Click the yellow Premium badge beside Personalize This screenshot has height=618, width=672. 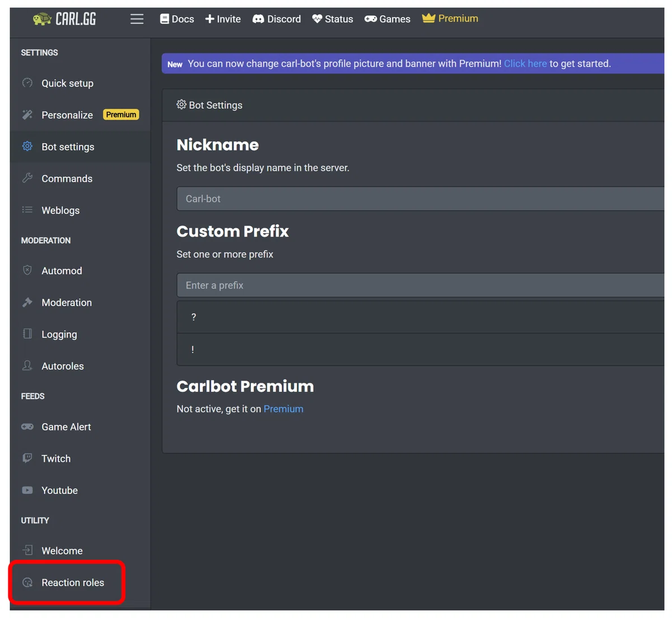[x=121, y=115]
